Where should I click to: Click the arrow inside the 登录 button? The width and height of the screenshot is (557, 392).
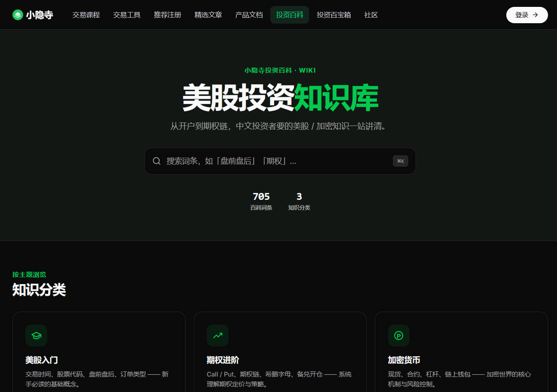[x=536, y=15]
